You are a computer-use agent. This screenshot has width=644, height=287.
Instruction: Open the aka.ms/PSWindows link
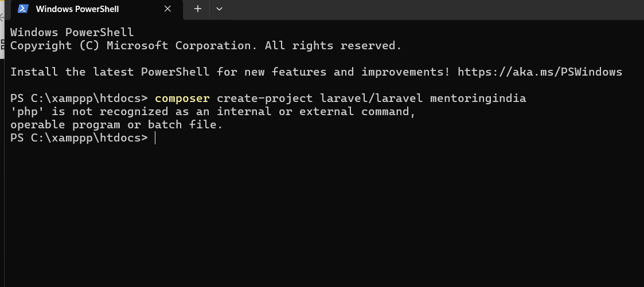tap(539, 72)
